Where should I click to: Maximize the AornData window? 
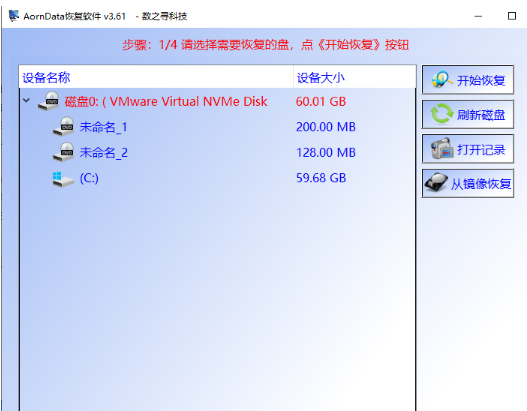point(512,16)
